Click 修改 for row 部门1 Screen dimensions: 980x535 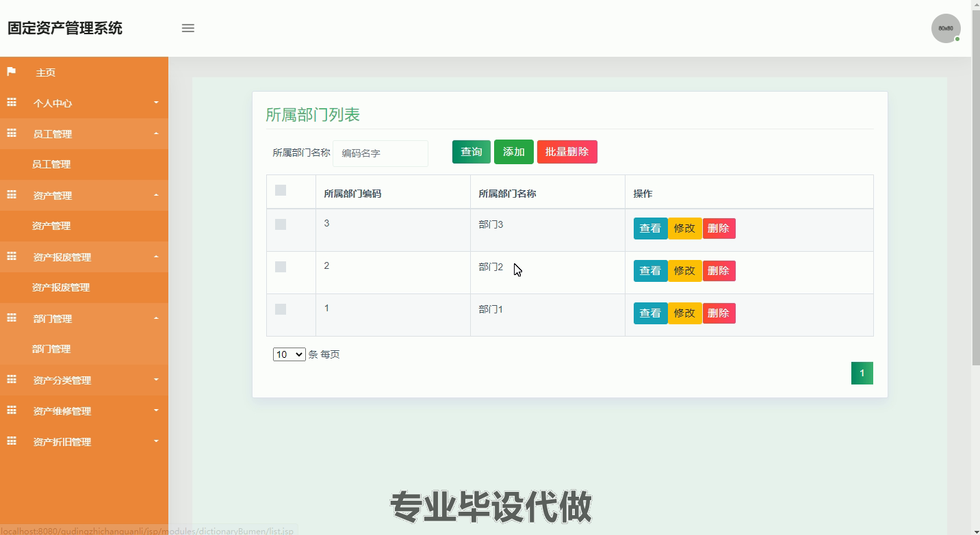pos(685,313)
